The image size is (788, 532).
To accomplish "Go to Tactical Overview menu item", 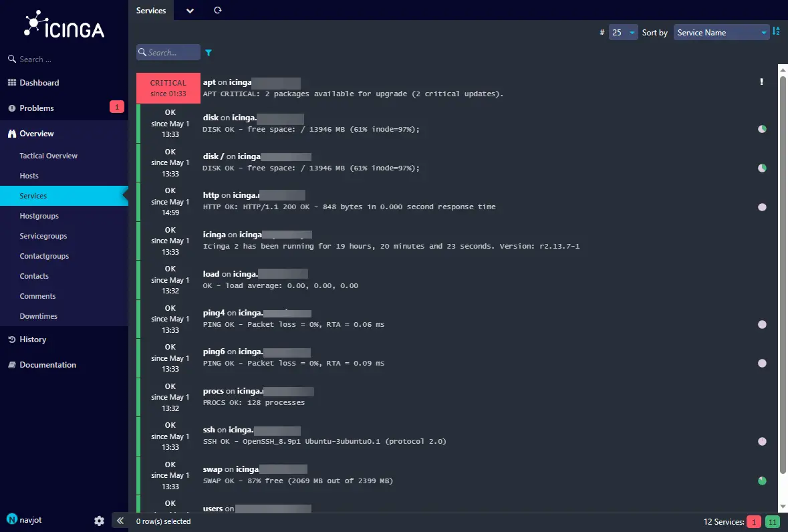I will [49, 156].
